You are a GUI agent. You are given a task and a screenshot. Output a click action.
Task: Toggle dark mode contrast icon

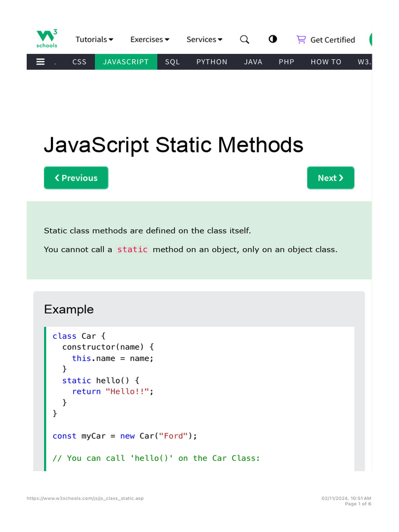[x=273, y=39]
